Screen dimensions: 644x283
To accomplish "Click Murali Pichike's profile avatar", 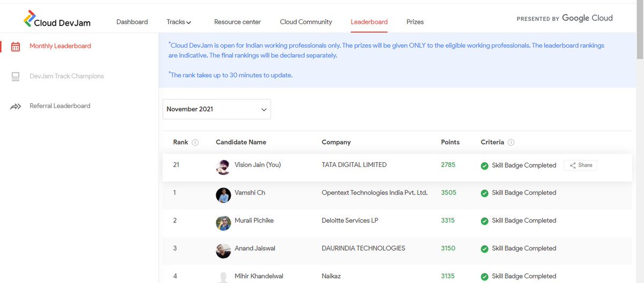I will 223,223.
